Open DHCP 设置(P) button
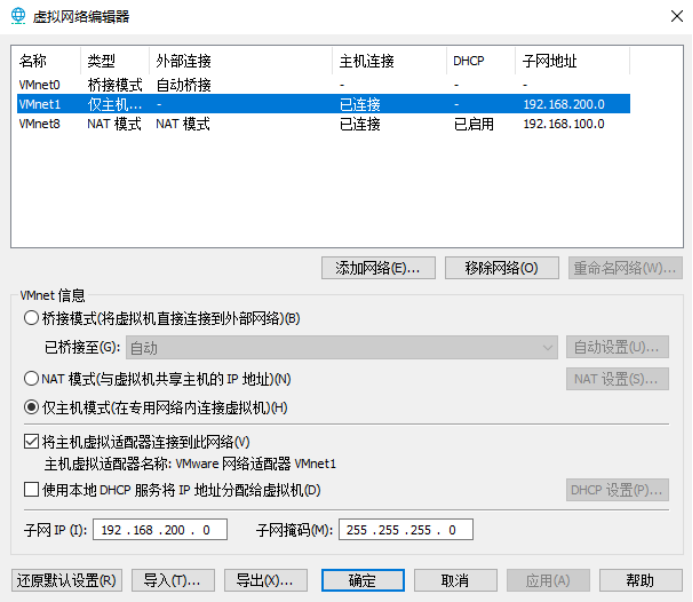 pos(617,490)
